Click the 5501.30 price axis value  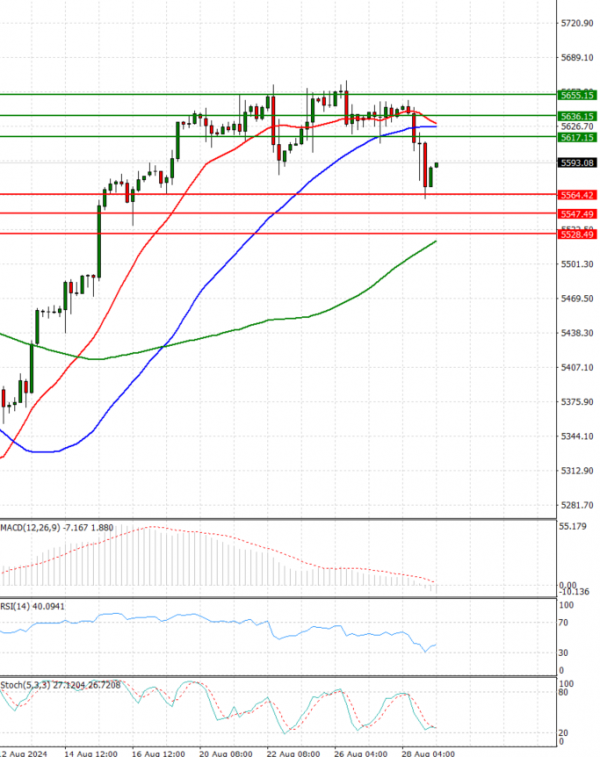[577, 264]
